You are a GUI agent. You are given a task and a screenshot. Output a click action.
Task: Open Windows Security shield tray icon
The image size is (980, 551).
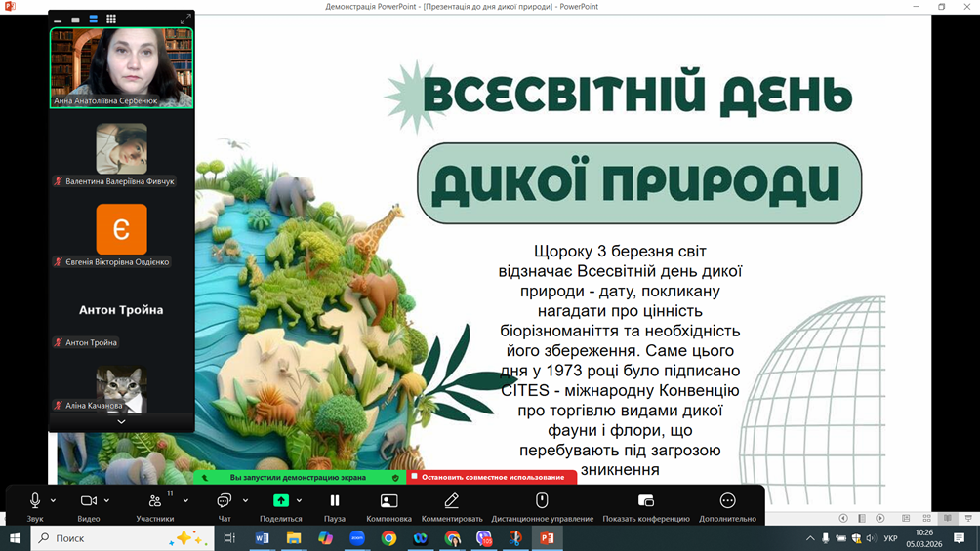click(x=856, y=538)
